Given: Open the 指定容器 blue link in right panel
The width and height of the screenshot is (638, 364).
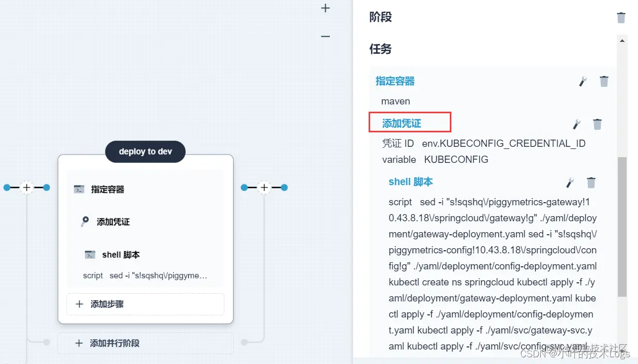Looking at the screenshot, I should pyautogui.click(x=395, y=81).
